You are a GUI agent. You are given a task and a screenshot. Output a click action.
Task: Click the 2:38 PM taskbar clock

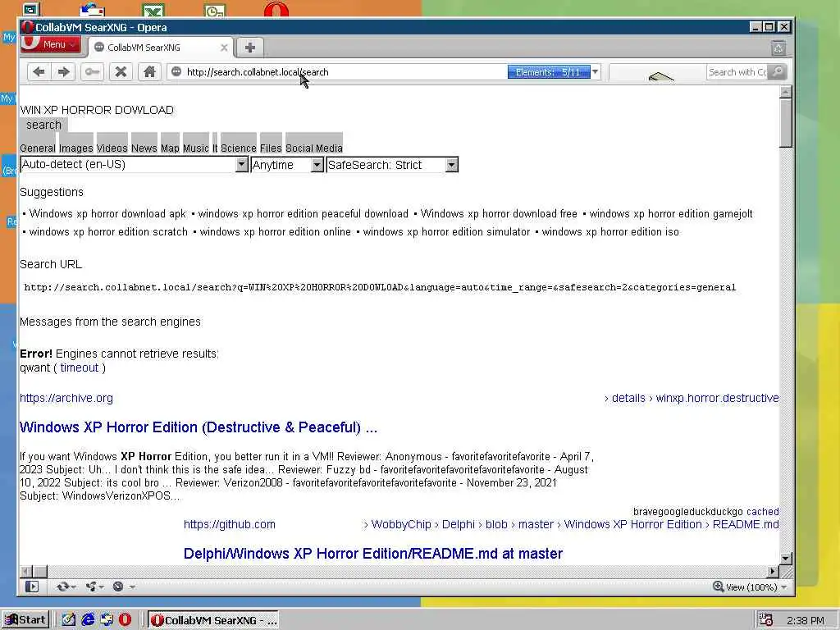click(x=806, y=620)
